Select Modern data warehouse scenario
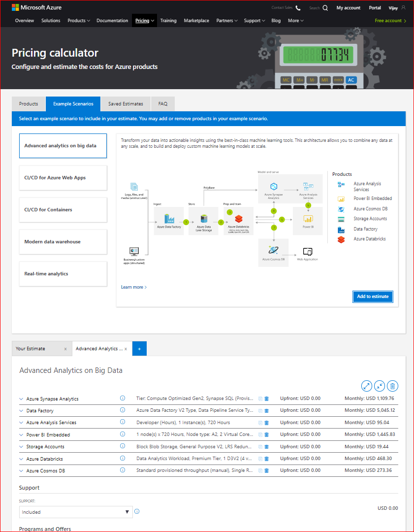The image size is (414, 532). click(63, 242)
